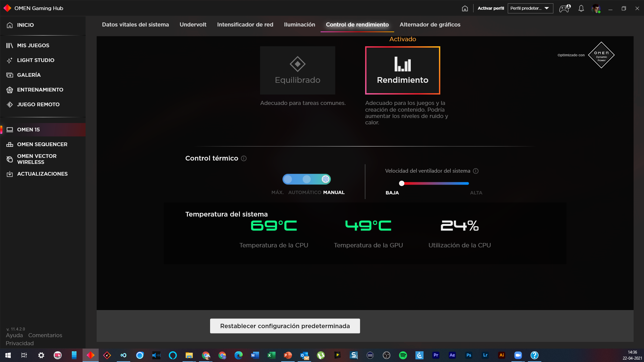
Task: Click Restablecer configuración predeterminada button
Action: point(285,326)
